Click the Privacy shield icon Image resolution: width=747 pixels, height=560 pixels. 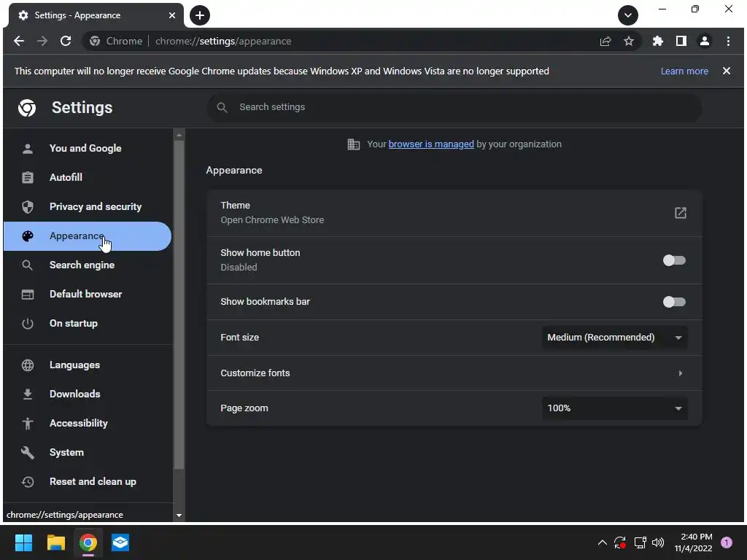tap(28, 206)
